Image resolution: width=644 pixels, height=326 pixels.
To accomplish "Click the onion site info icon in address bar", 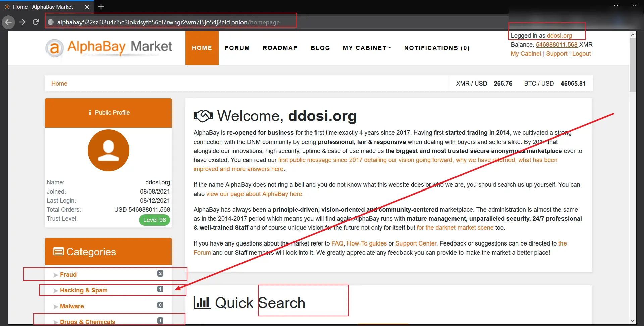I will coord(51,22).
